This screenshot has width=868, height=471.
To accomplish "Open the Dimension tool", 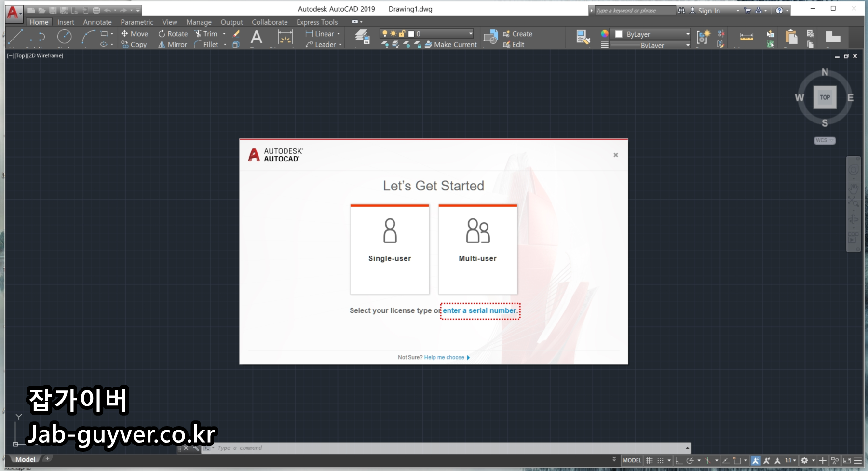I will (x=285, y=38).
